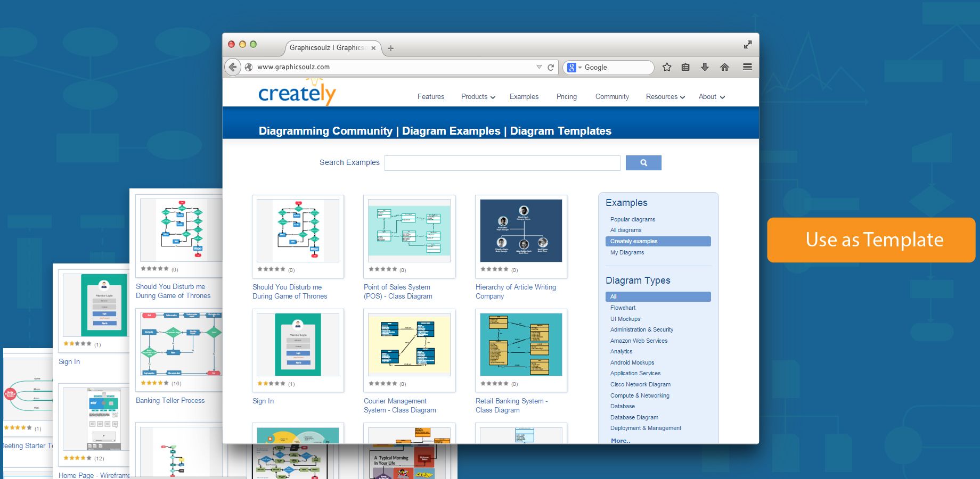Filter by UI Mockups diagram type
Viewport: 980px width, 479px height.
(x=625, y=319)
